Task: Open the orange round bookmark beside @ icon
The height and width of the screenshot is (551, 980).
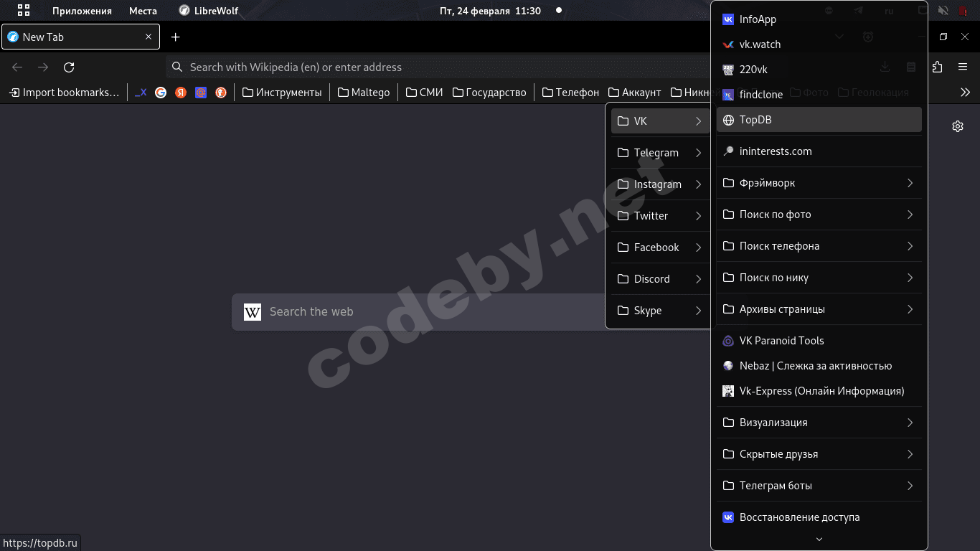Action: point(221,93)
